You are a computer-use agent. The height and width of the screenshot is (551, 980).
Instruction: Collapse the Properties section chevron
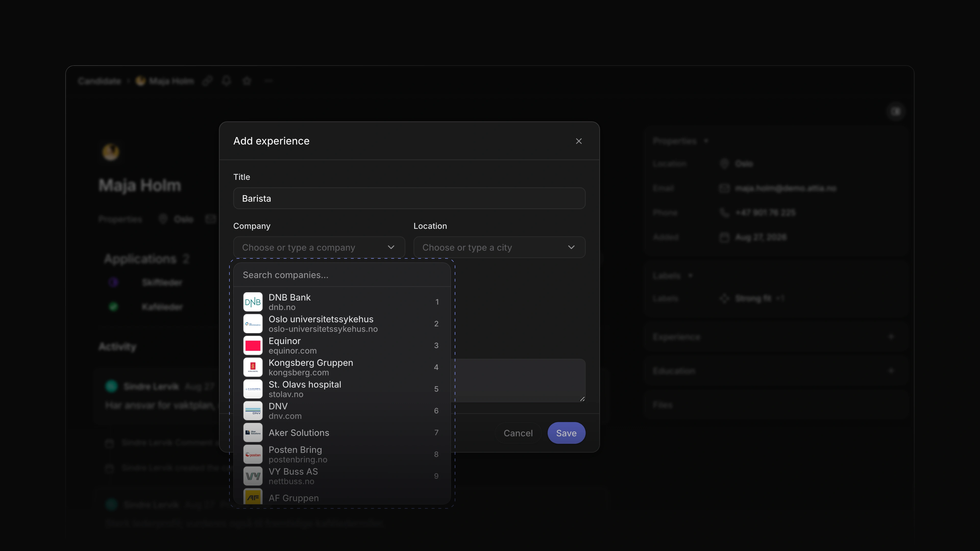tap(706, 141)
